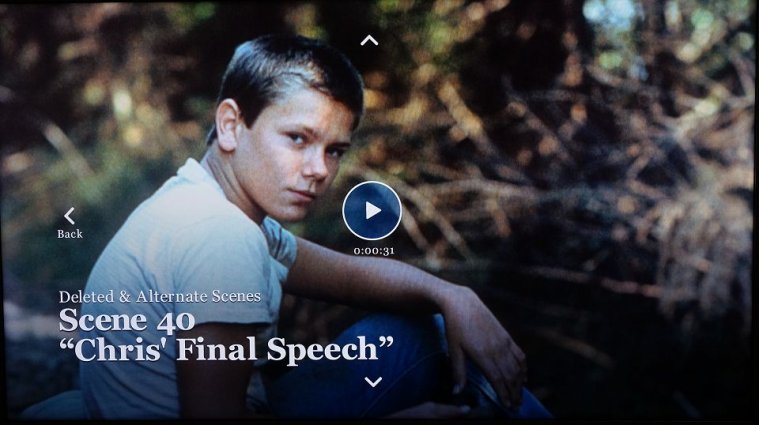Choose the chevron beneath the scene title
This screenshot has height=425, width=759.
373,382
